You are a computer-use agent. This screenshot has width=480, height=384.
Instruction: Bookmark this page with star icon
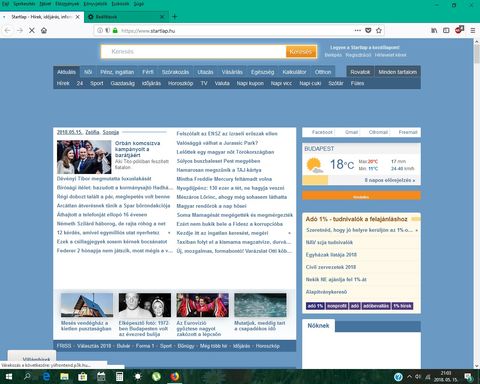379,30
